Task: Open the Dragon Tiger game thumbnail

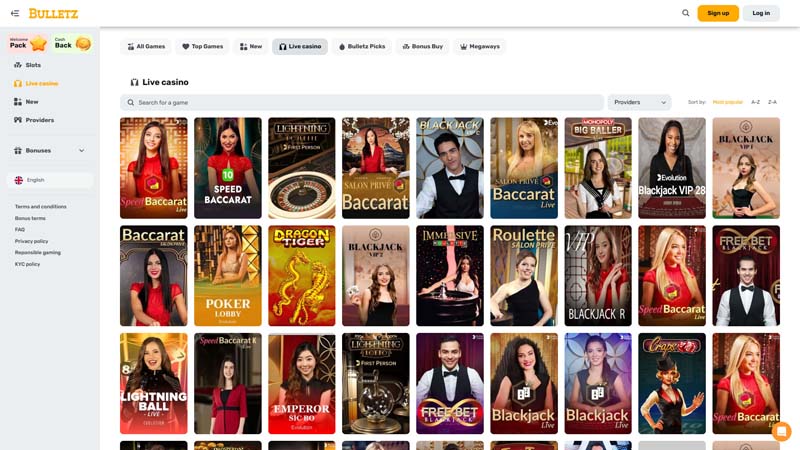Action: (302, 276)
